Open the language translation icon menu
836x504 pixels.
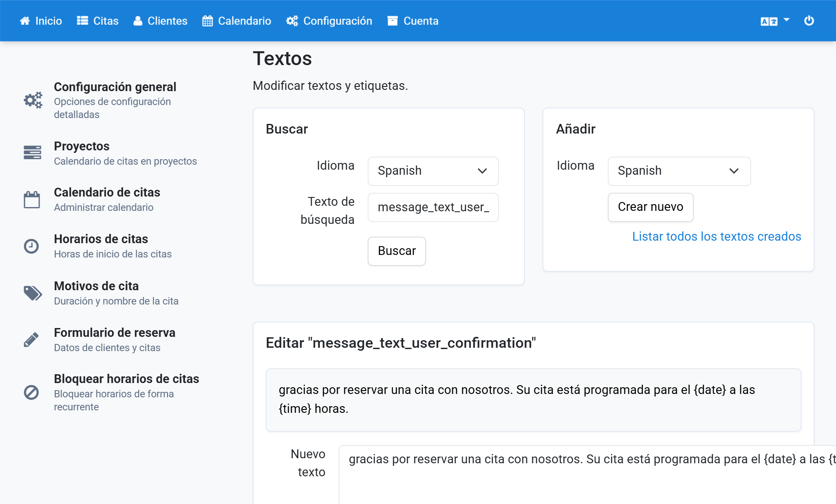769,21
